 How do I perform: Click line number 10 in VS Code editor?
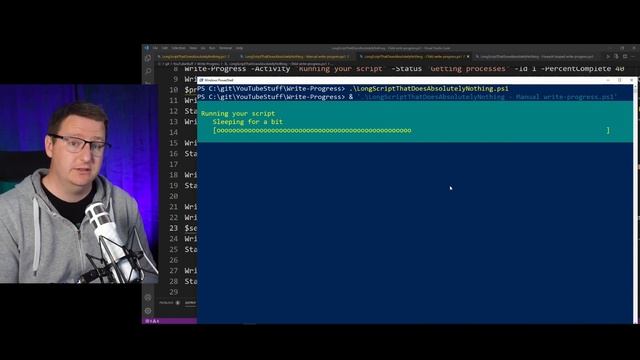(173, 90)
